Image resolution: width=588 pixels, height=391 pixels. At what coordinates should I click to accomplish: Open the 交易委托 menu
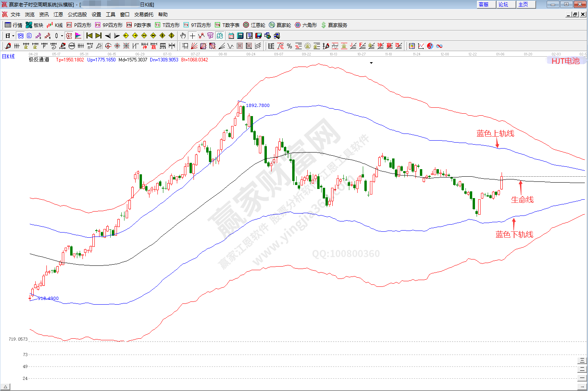(144, 15)
